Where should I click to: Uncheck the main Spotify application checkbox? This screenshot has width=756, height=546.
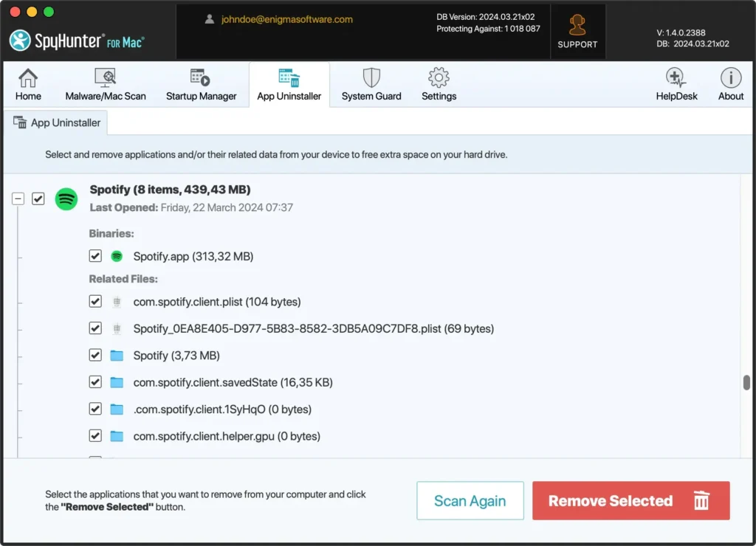click(x=38, y=198)
